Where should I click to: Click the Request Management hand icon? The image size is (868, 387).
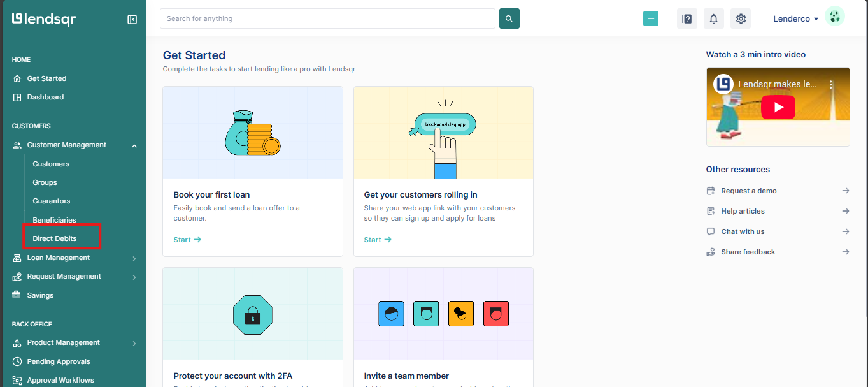click(17, 277)
